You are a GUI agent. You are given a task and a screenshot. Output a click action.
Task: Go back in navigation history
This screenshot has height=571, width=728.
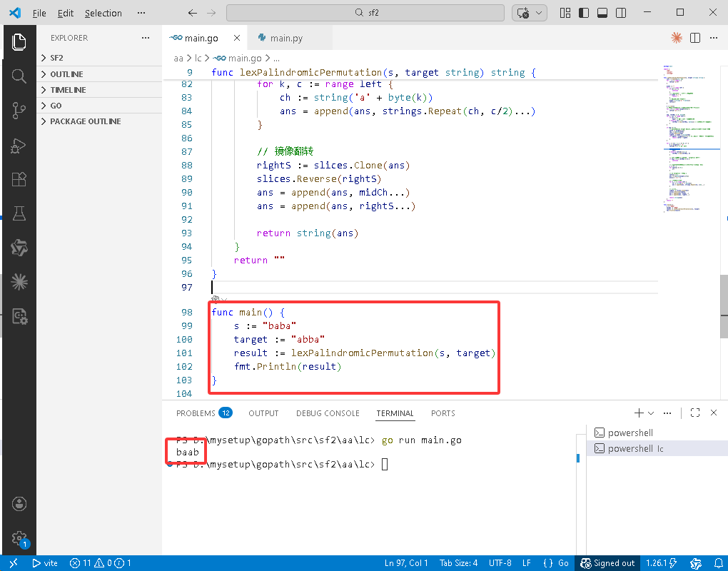coord(193,13)
